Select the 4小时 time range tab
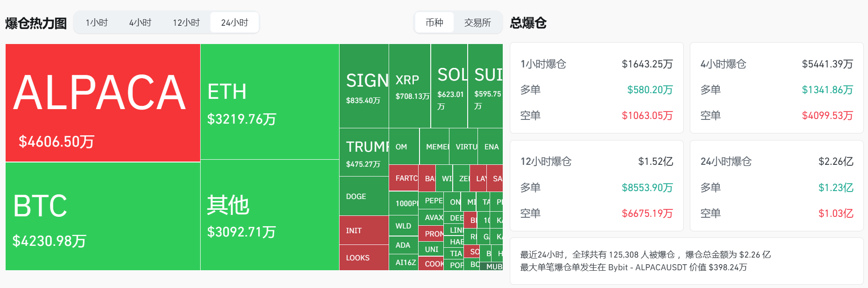Image resolution: width=868 pixels, height=288 pixels. pyautogui.click(x=140, y=22)
